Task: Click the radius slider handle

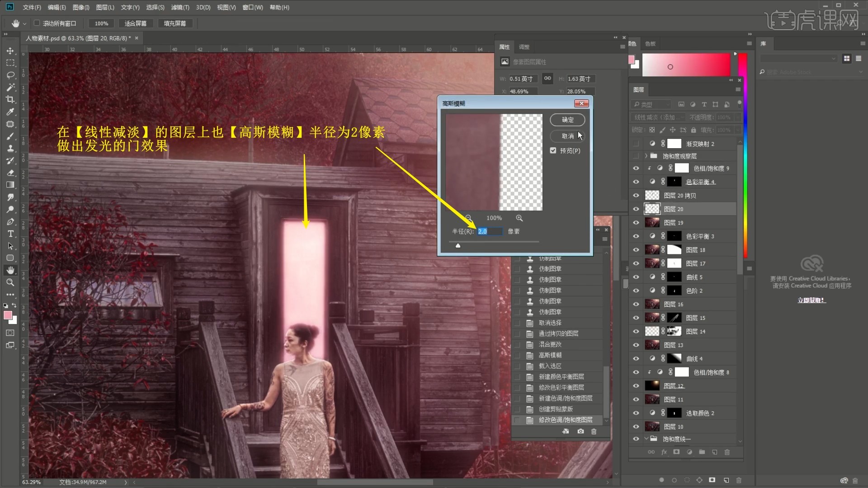Action: [458, 245]
